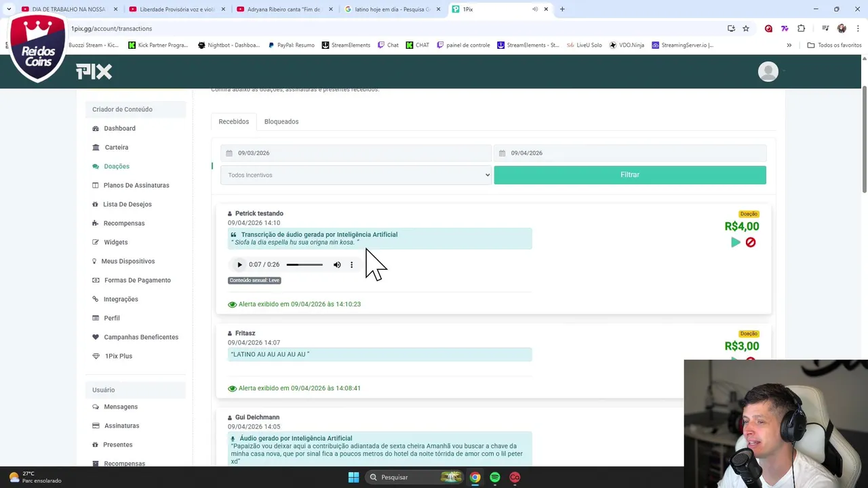
Task: Open Assinaturas under Usuário
Action: click(121, 426)
